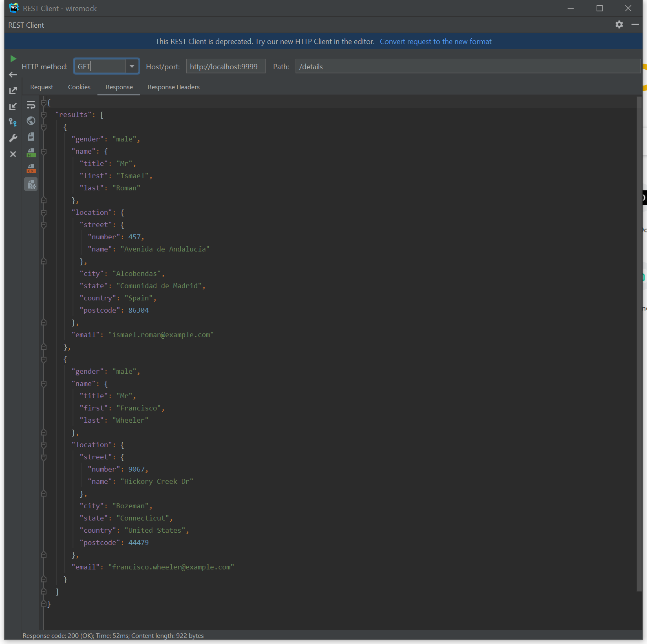Click the vertical scrollbar of response pane
This screenshot has width=647, height=644.
click(x=639, y=326)
